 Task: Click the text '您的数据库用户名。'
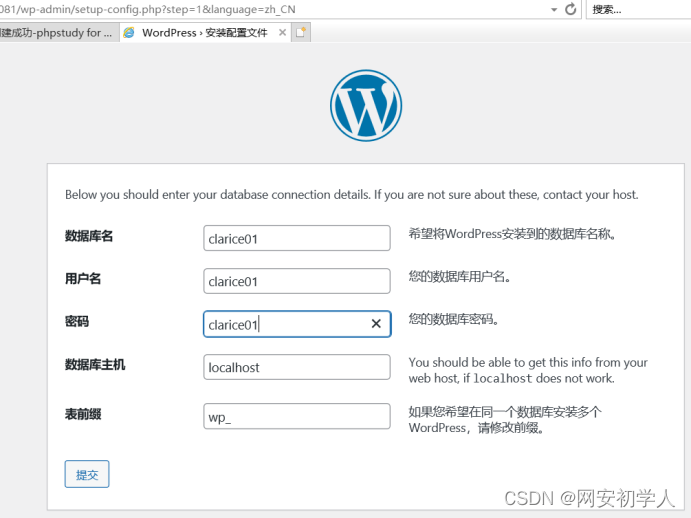459,277
